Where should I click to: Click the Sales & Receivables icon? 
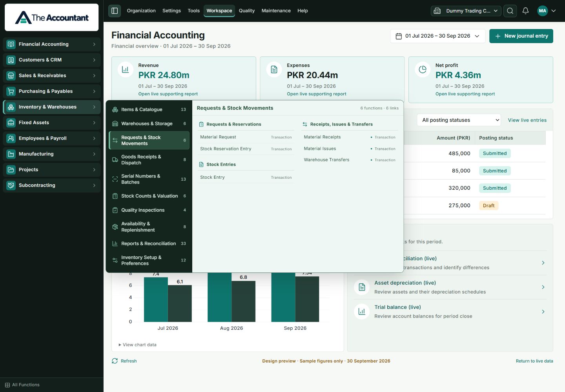(x=11, y=76)
